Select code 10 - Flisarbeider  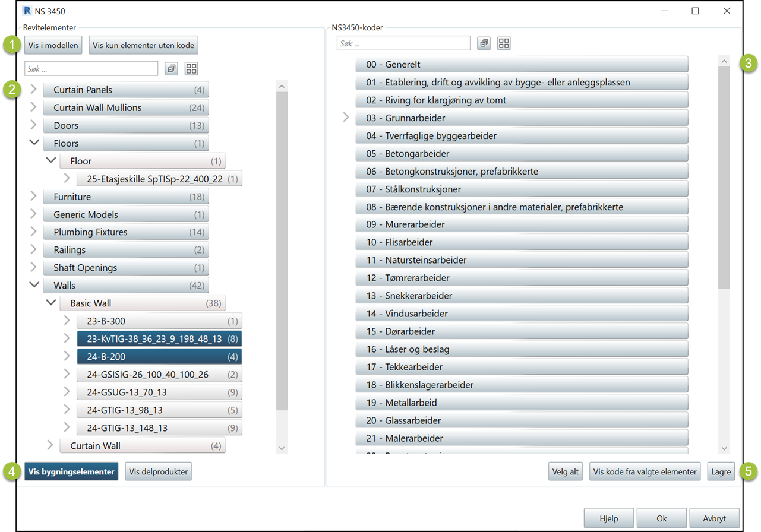click(x=522, y=242)
